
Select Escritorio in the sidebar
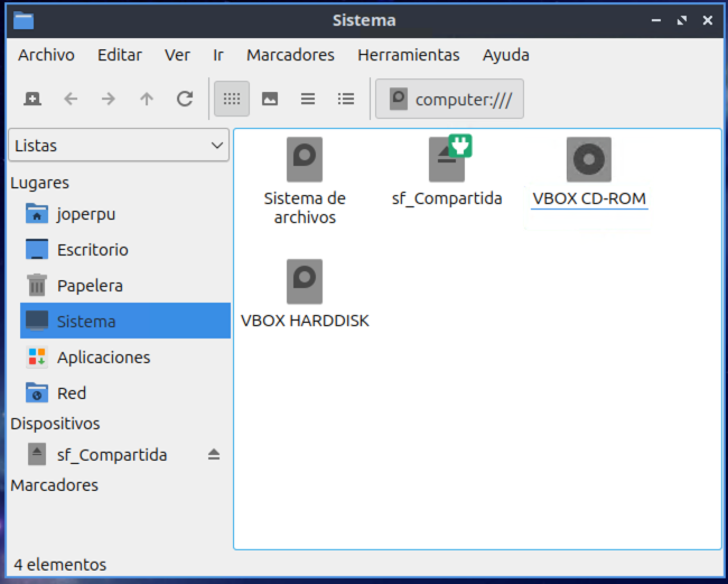click(125, 249)
